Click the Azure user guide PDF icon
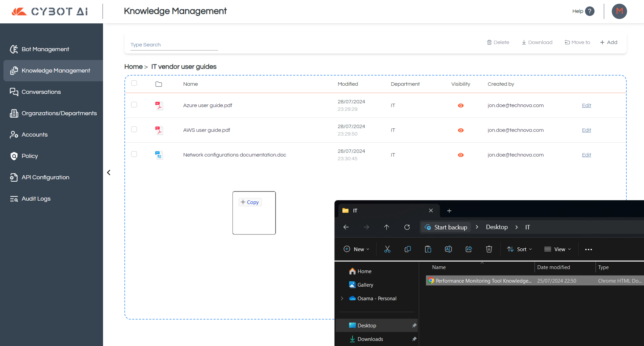Image resolution: width=644 pixels, height=346 pixels. [x=159, y=105]
